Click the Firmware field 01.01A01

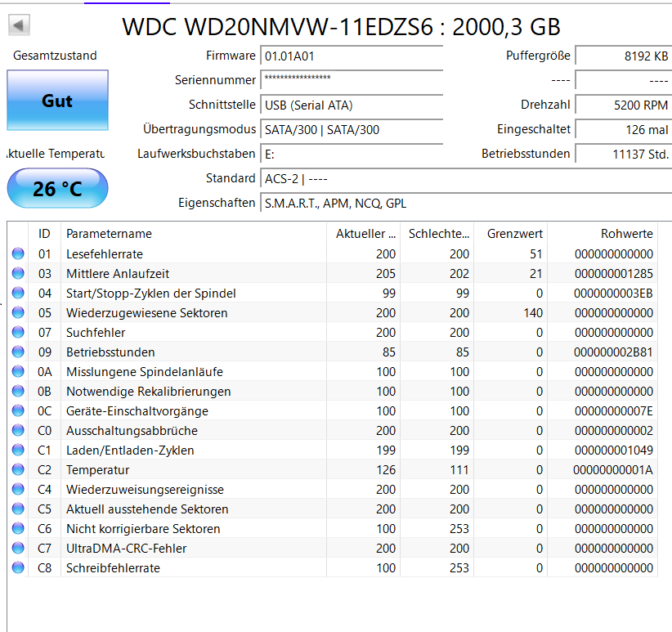352,56
